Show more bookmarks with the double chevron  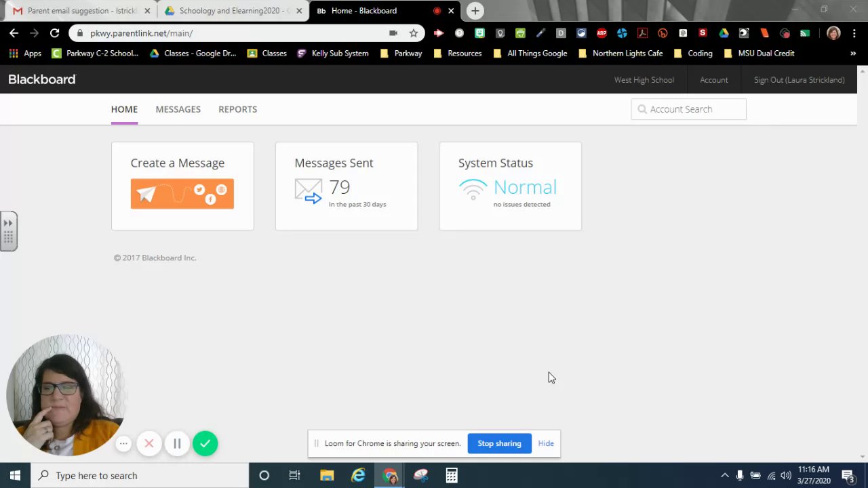853,53
